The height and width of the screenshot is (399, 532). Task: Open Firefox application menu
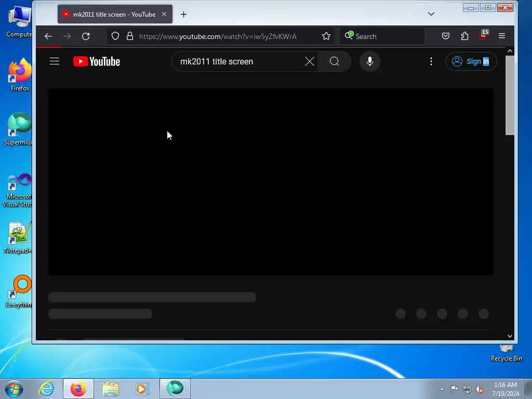(x=502, y=36)
